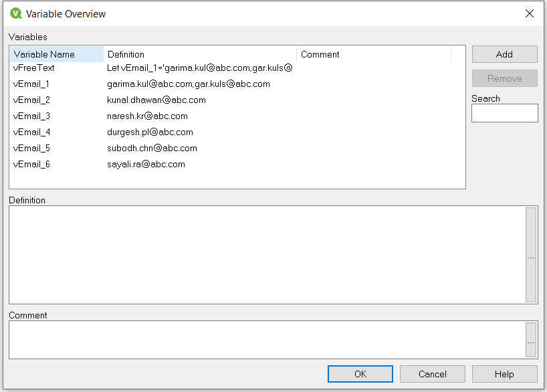Select the vFreeText variable row
547x392 pixels.
click(x=34, y=68)
